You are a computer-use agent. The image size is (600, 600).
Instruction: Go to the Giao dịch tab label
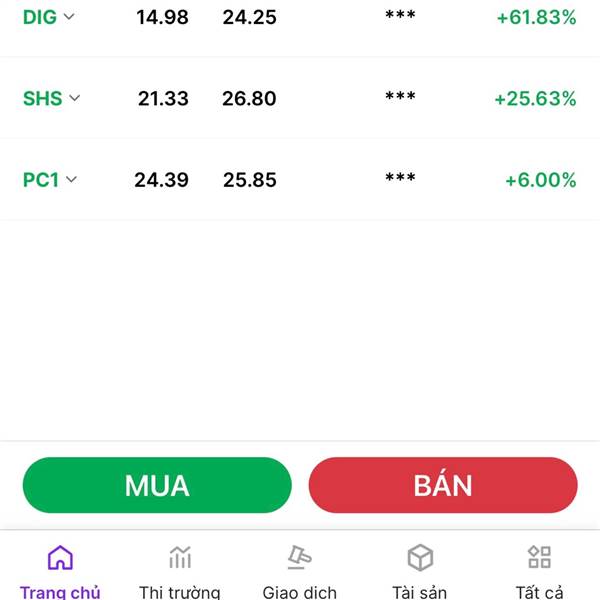[x=300, y=592]
